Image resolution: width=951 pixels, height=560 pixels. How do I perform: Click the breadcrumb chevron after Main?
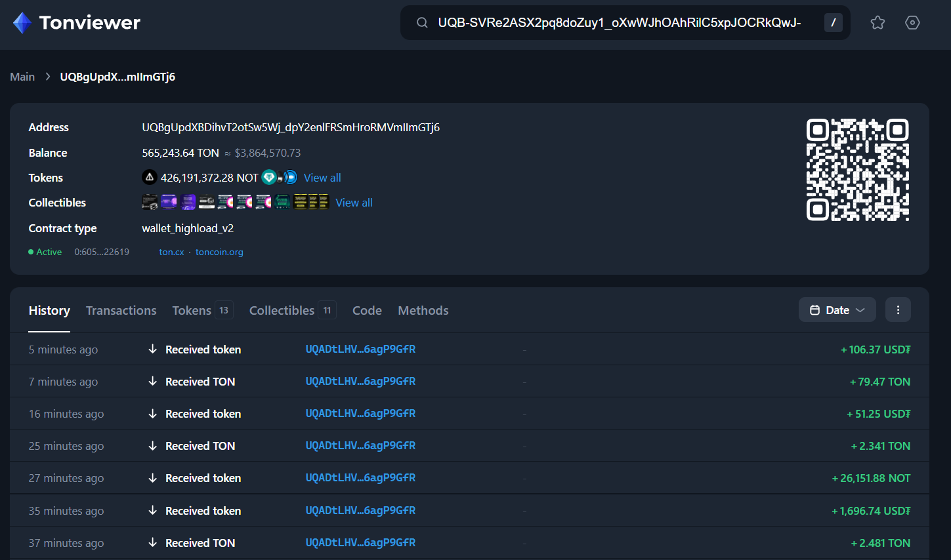pyautogui.click(x=48, y=77)
